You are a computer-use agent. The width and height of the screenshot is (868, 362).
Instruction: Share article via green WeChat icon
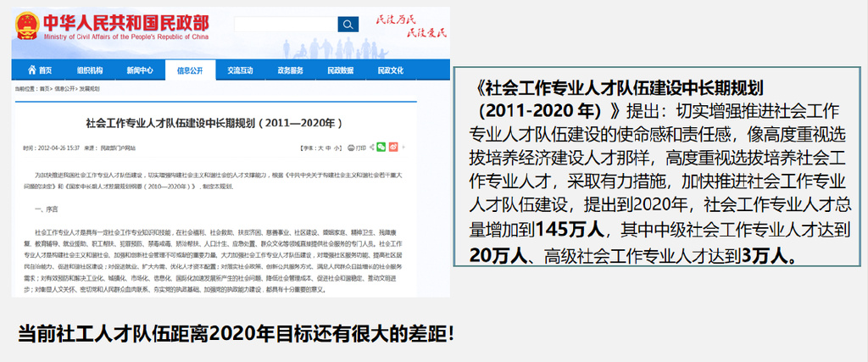point(381,148)
